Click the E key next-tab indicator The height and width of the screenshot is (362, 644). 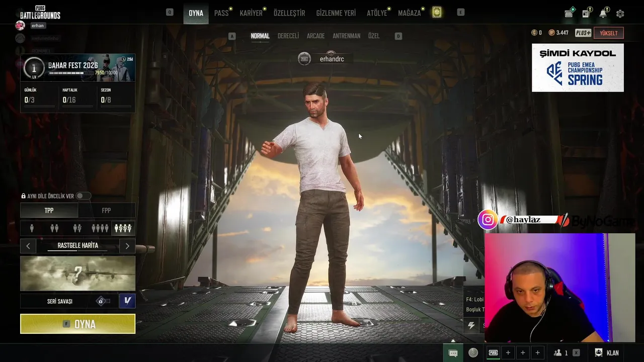click(460, 12)
